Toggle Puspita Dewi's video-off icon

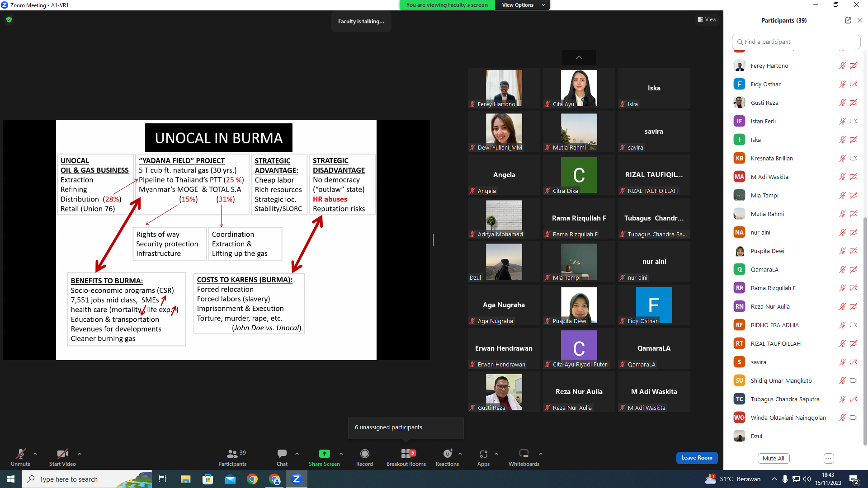(x=854, y=251)
